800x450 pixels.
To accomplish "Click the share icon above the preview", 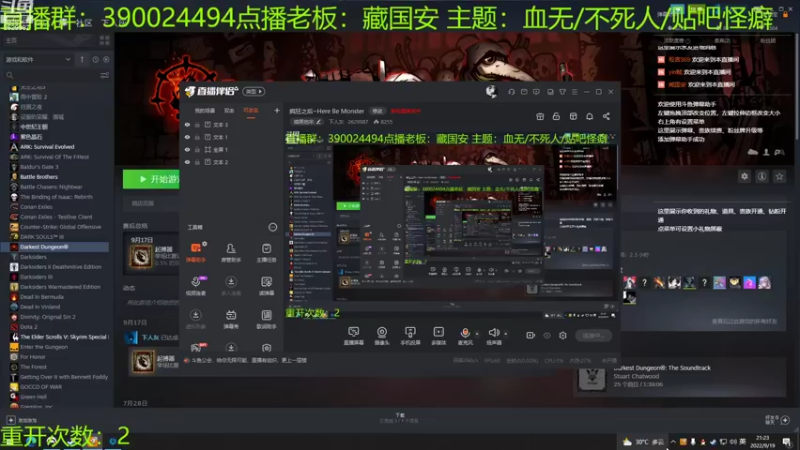I will tap(606, 116).
